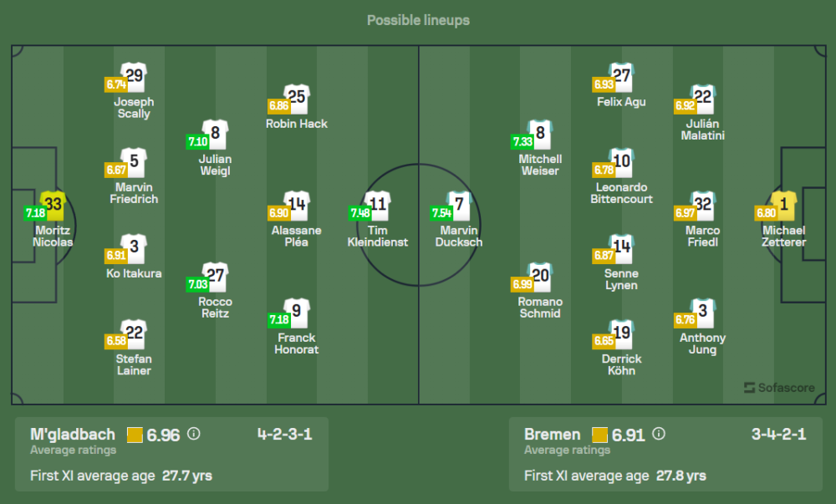Open Alassane Pléa's player name link

pos(296,236)
